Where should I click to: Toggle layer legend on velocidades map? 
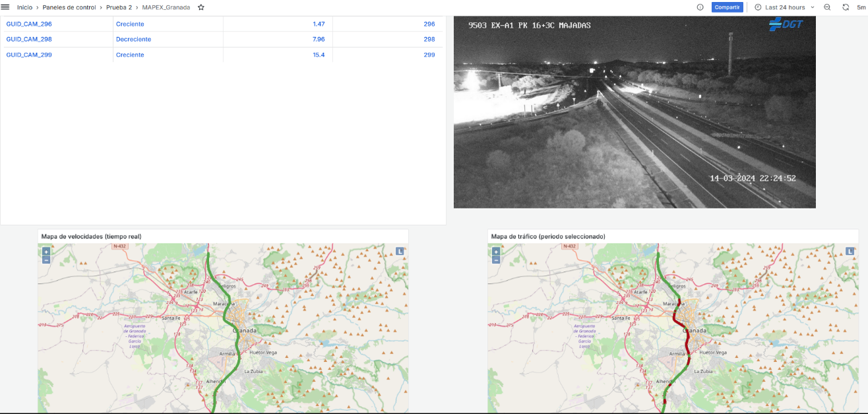[400, 252]
